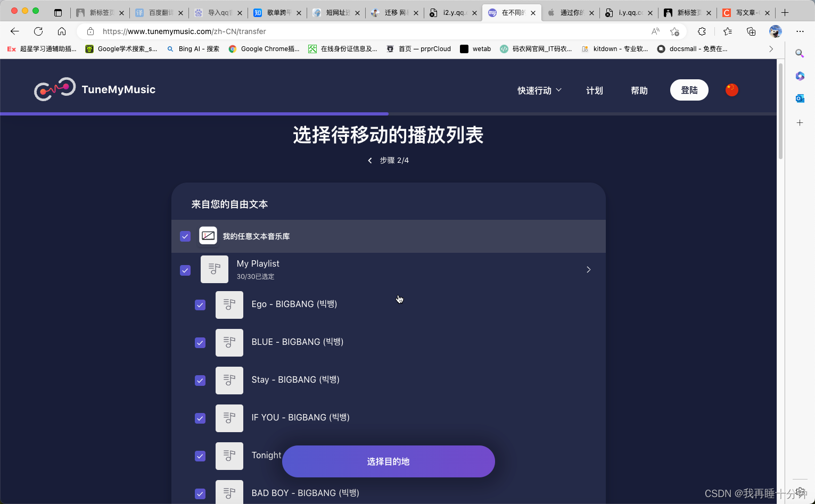Expand the 快速行动 dropdown
The height and width of the screenshot is (504, 815).
(x=539, y=90)
